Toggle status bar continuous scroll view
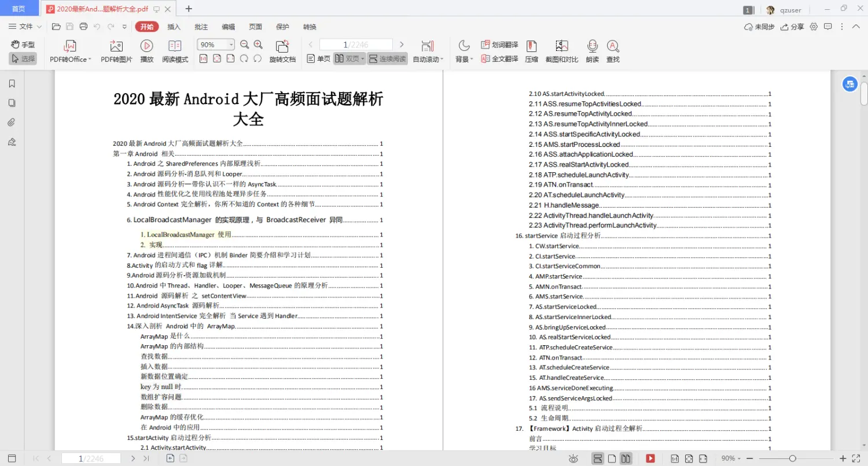 (598, 458)
